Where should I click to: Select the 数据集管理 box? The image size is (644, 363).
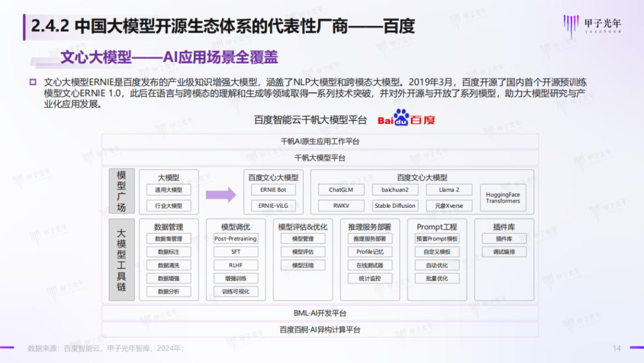[x=169, y=239]
